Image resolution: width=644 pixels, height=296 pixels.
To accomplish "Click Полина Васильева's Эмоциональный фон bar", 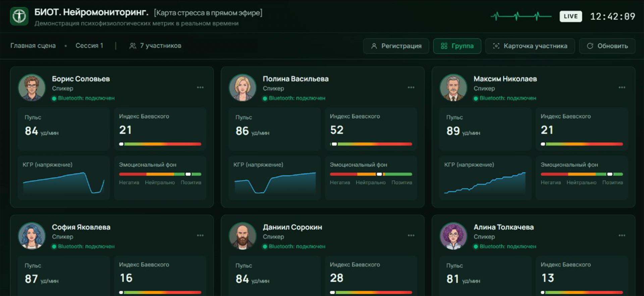I will (x=371, y=174).
